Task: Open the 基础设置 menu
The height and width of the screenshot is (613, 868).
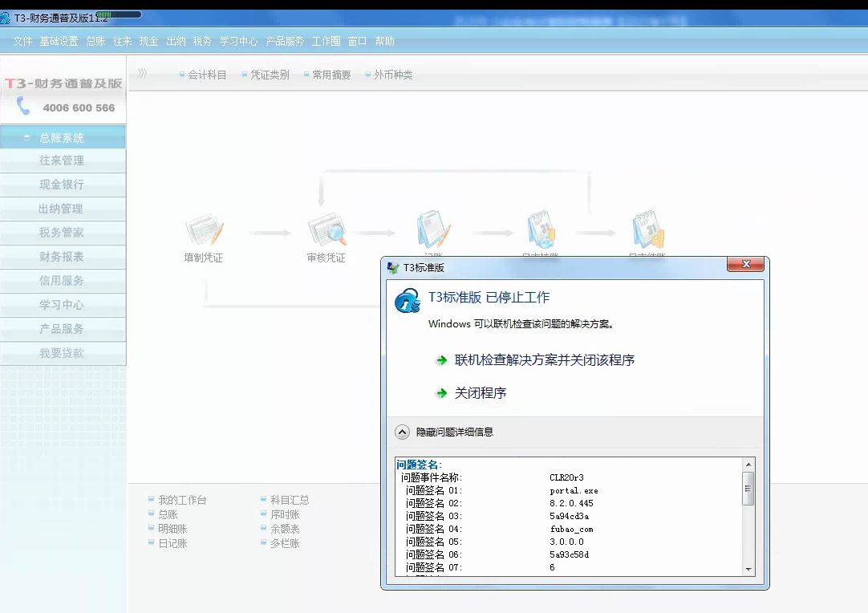Action: [59, 41]
